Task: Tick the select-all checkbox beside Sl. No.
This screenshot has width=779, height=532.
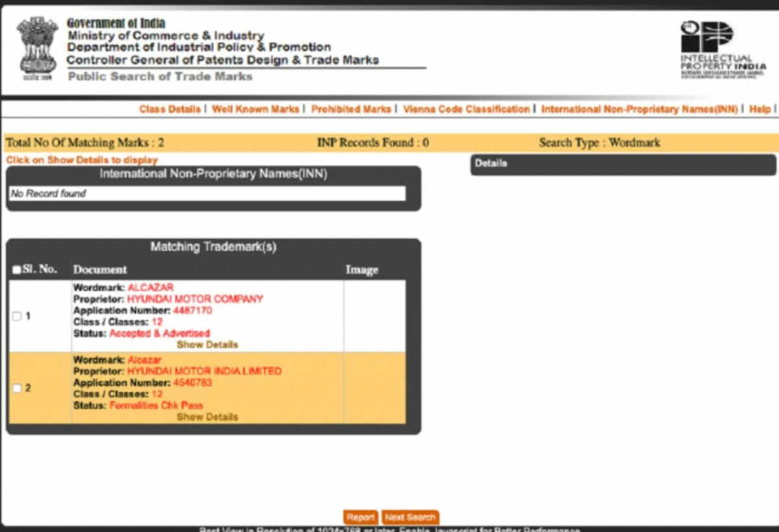Action: pyautogui.click(x=17, y=270)
